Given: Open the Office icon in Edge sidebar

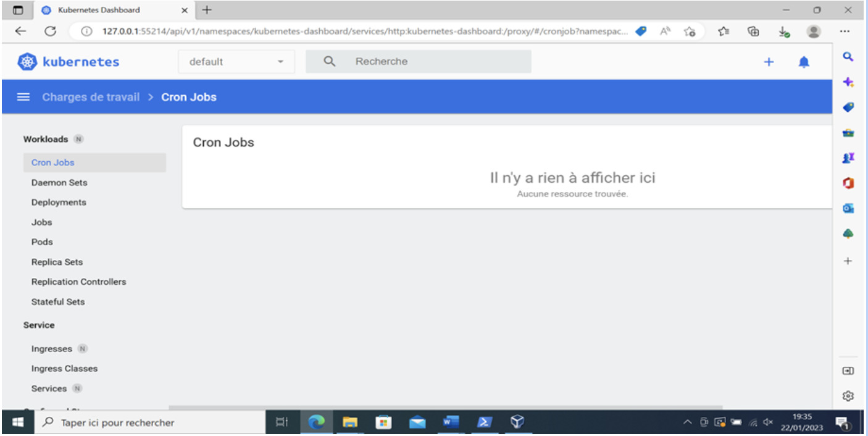Looking at the screenshot, I should pyautogui.click(x=848, y=182).
